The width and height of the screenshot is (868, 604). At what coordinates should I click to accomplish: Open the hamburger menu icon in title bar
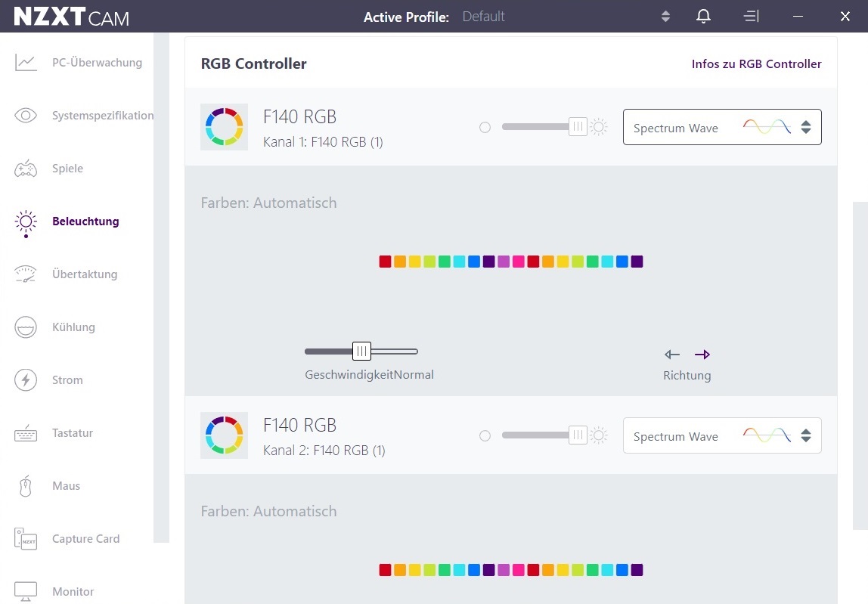click(752, 16)
